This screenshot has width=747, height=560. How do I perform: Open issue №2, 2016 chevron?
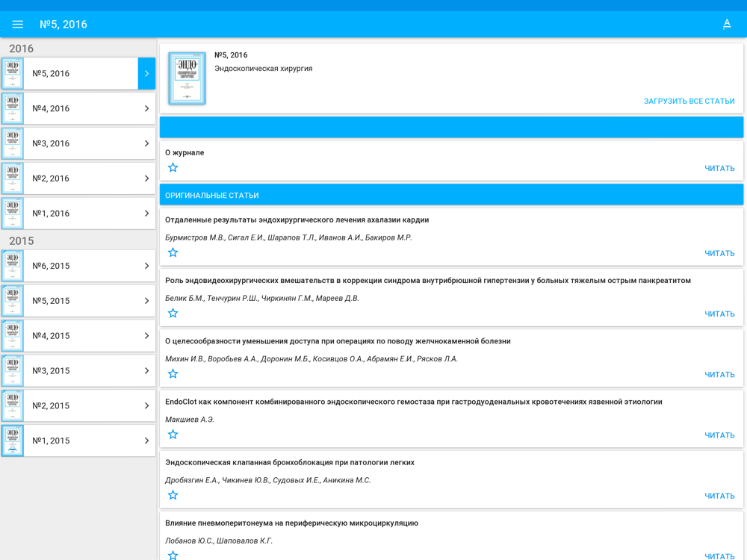click(x=146, y=178)
